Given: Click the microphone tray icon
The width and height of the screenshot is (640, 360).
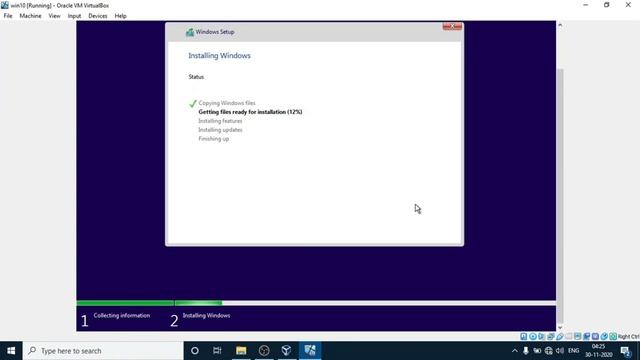Looking at the screenshot, I should 526,351.
